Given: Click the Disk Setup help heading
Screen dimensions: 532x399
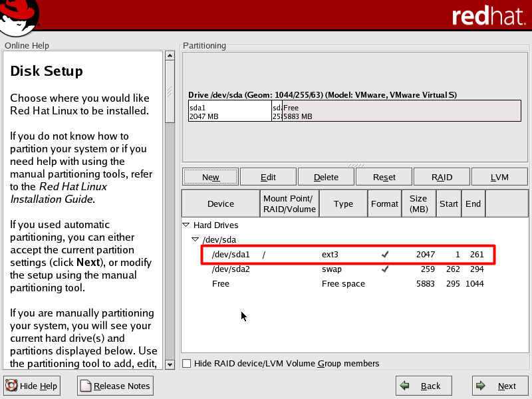Looking at the screenshot, I should click(47, 71).
